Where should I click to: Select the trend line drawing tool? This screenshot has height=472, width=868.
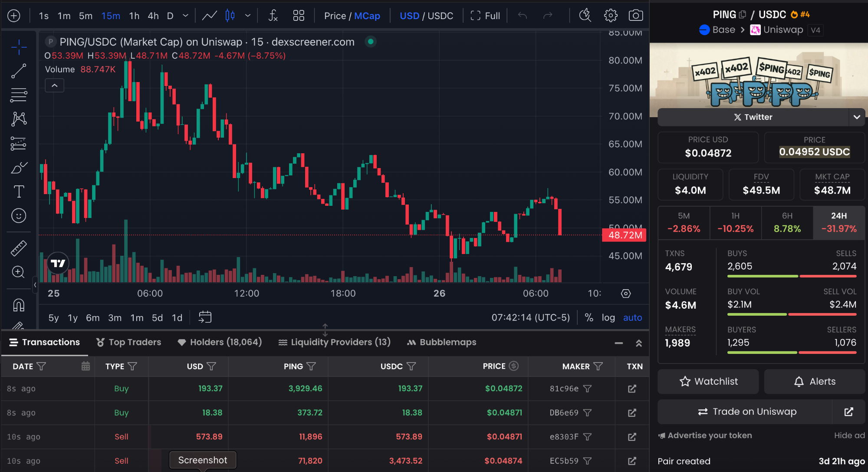[19, 71]
